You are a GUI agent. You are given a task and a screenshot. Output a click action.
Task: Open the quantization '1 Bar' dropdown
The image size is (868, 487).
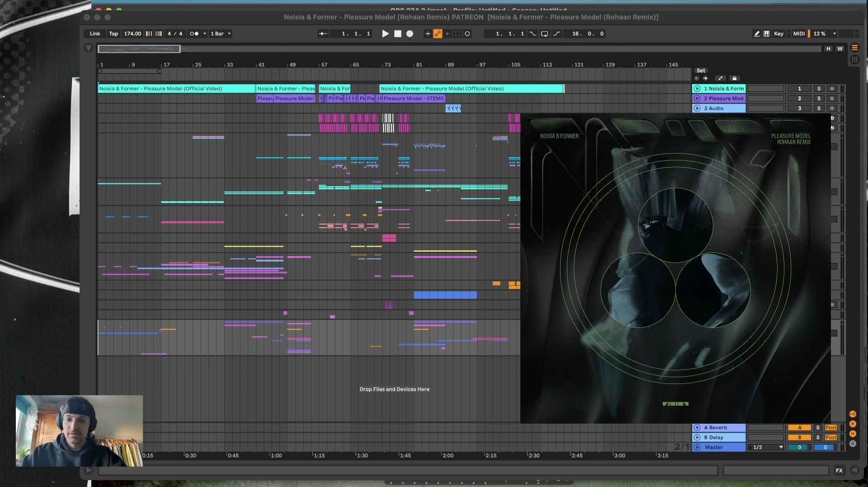click(x=220, y=33)
